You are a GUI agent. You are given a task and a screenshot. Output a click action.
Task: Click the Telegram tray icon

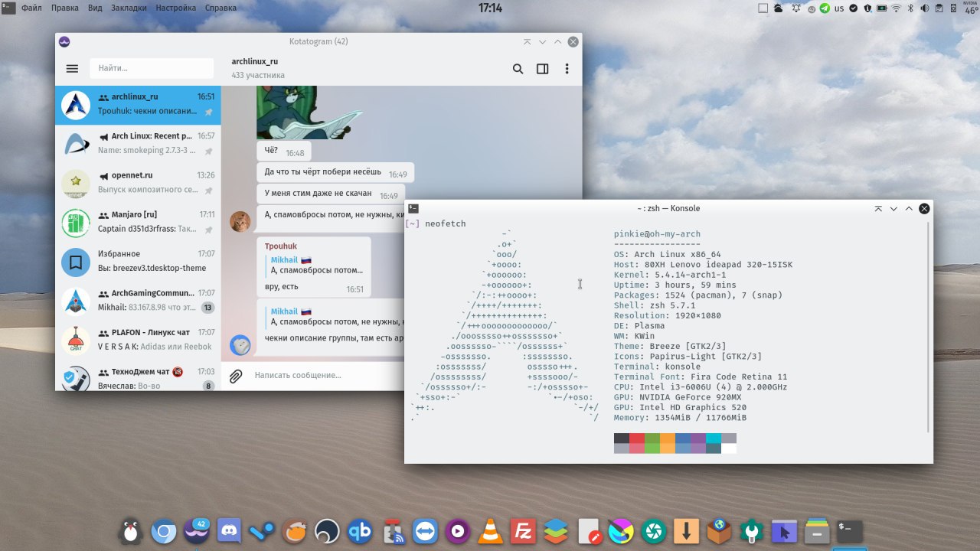click(x=825, y=8)
